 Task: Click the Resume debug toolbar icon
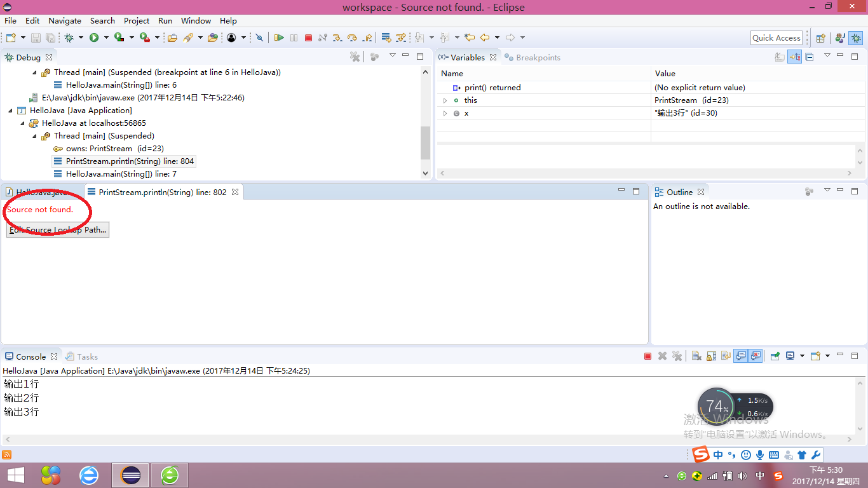click(278, 37)
